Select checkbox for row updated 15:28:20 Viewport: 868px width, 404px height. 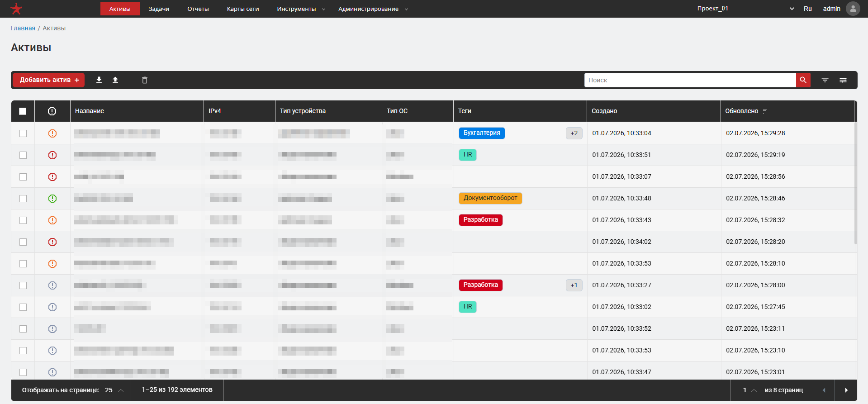coord(23,242)
